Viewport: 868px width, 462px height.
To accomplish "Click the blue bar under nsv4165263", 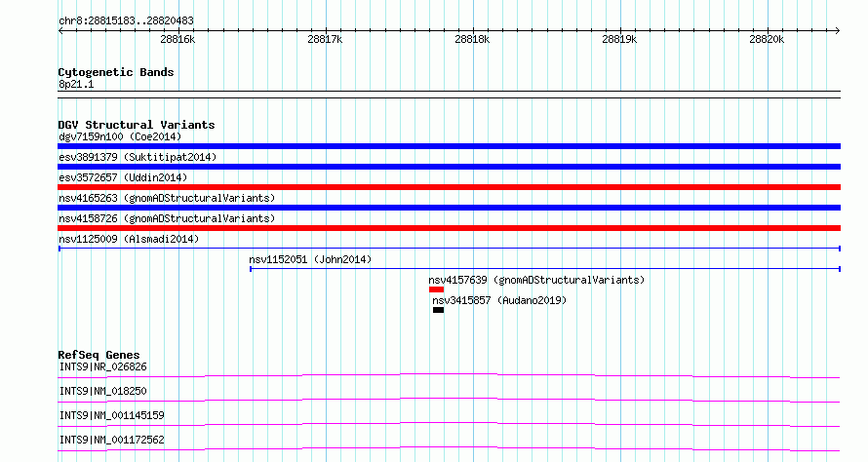I will point(449,208).
